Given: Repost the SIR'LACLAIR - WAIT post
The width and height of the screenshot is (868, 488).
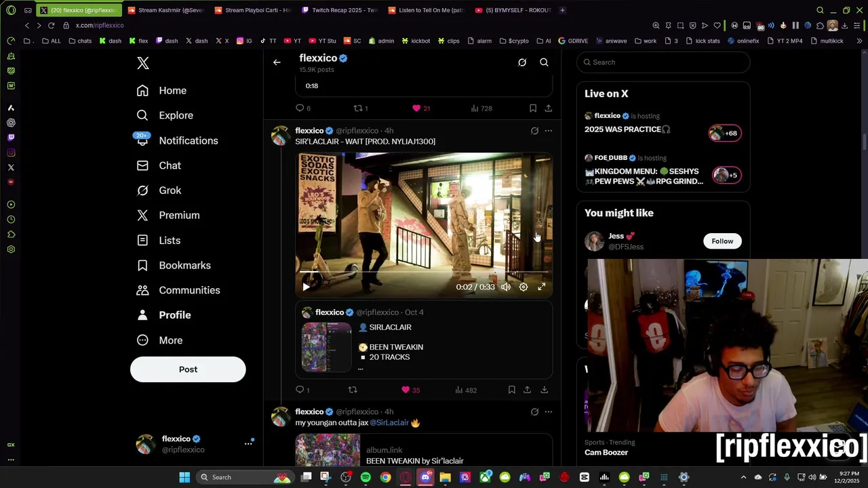Looking at the screenshot, I should tap(352, 390).
